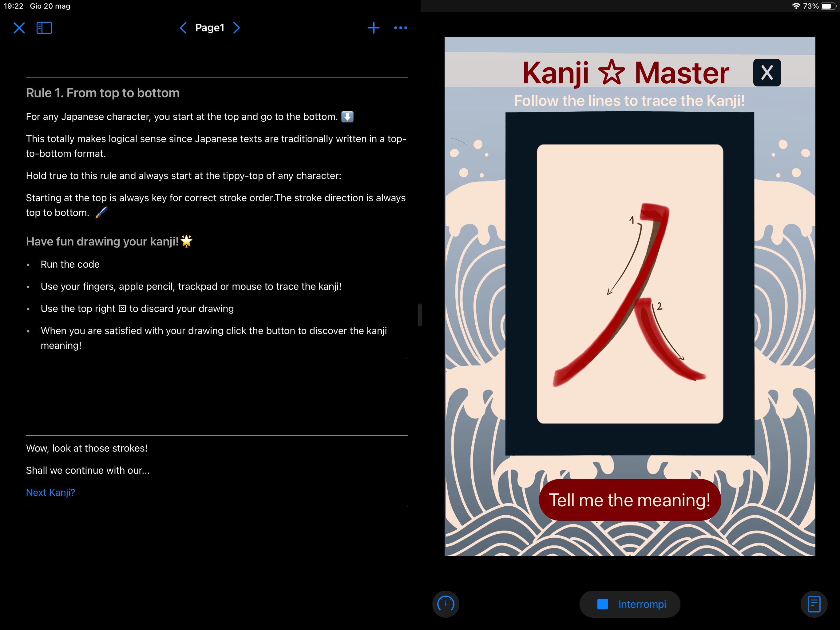Click the battery indicator in status bar
The image size is (840, 630).
pos(828,6)
